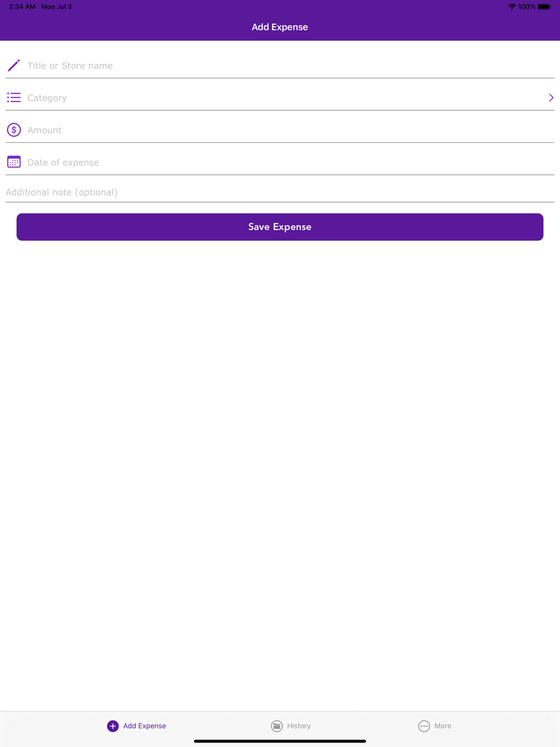
Task: Open the Category selection field
Action: click(x=280, y=98)
